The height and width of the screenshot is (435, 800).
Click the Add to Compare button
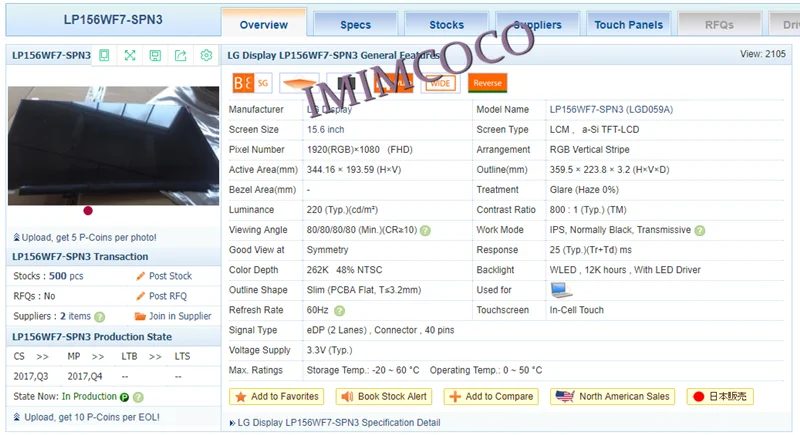pyautogui.click(x=491, y=396)
